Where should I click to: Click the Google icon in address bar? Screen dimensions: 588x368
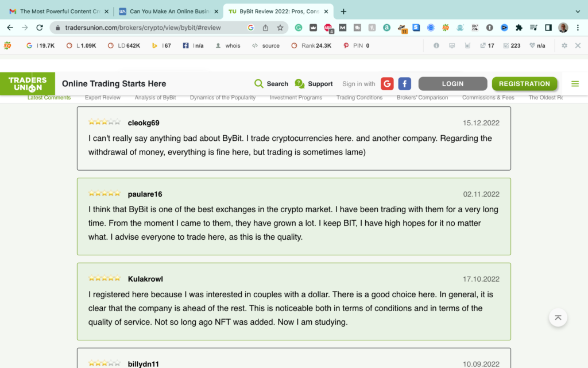click(x=250, y=28)
